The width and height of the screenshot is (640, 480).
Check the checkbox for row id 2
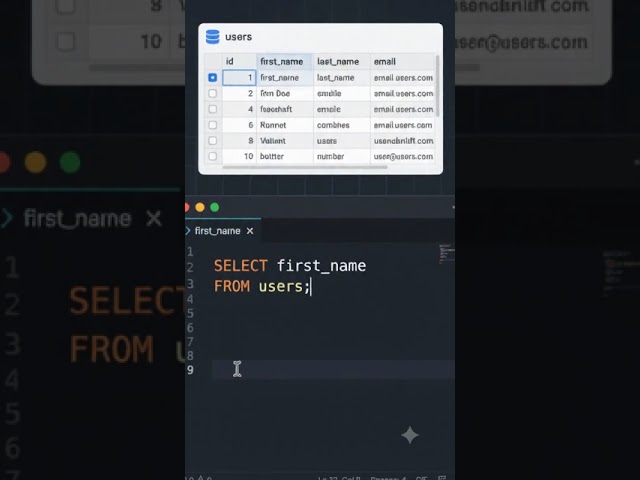click(212, 93)
